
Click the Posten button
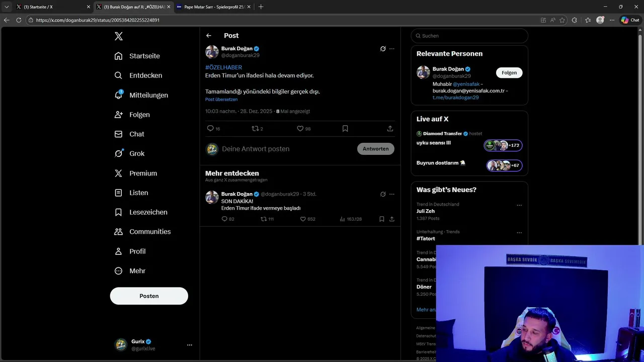click(x=149, y=296)
